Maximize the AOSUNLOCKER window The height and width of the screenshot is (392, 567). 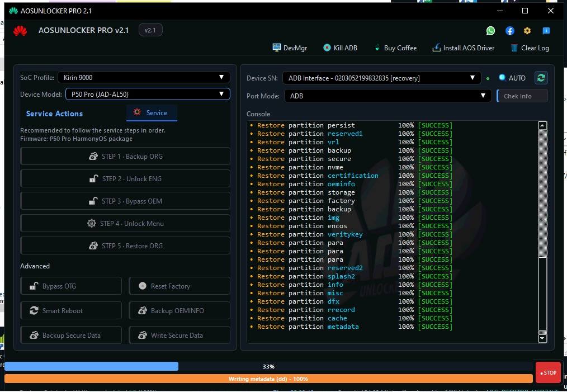click(x=525, y=11)
